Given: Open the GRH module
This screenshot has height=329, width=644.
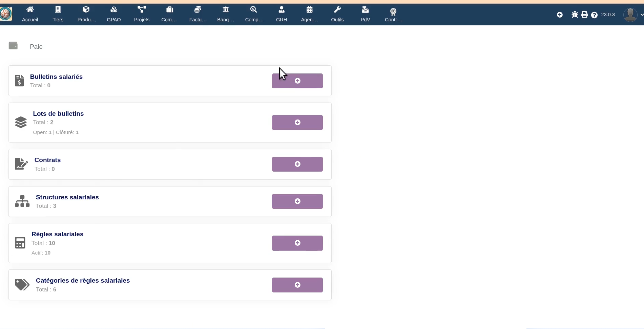Looking at the screenshot, I should pyautogui.click(x=282, y=14).
